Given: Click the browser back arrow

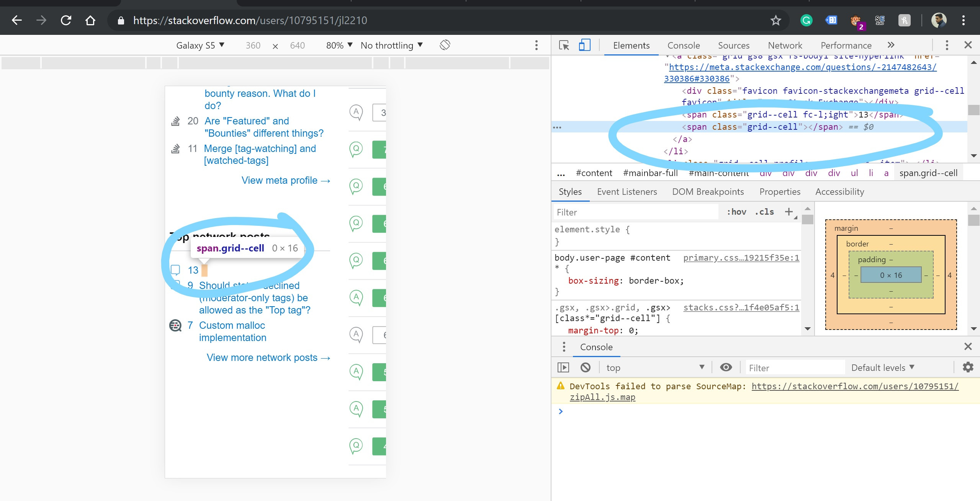Looking at the screenshot, I should (17, 20).
